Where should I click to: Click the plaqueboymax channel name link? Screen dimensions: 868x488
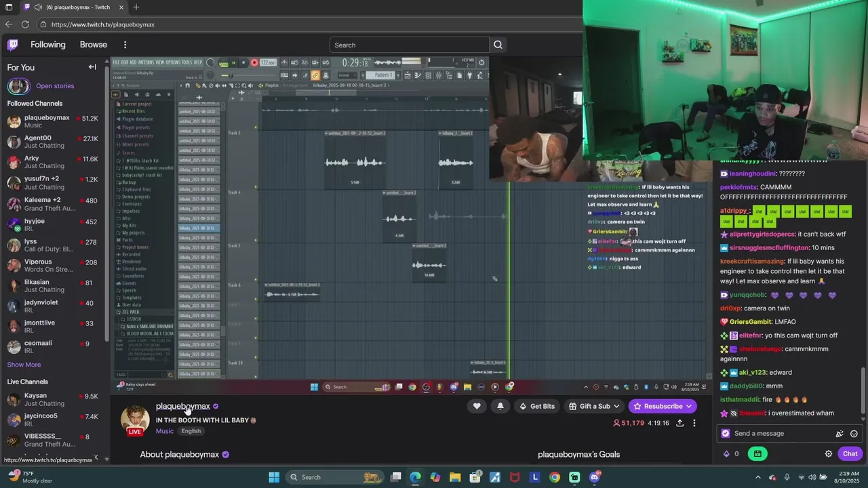(x=183, y=406)
